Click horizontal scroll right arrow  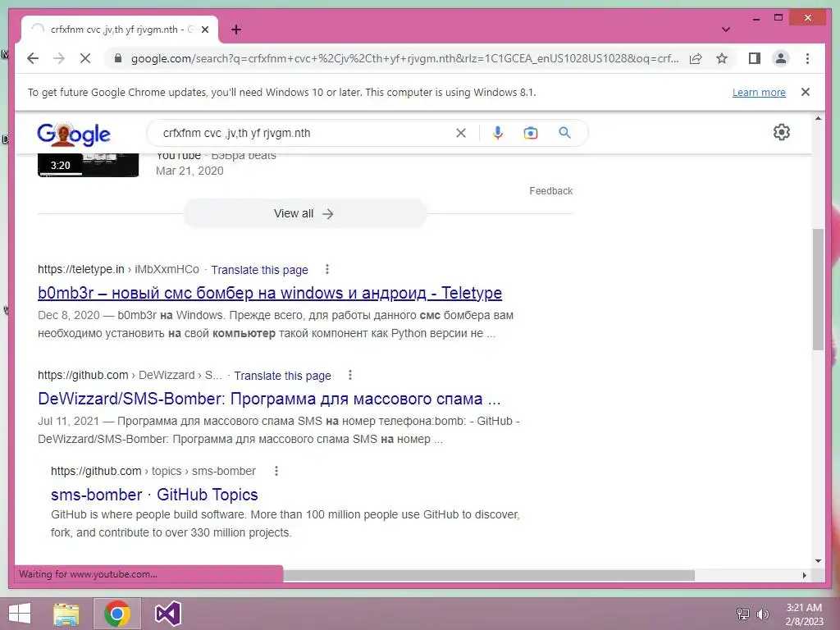pyautogui.click(x=804, y=575)
